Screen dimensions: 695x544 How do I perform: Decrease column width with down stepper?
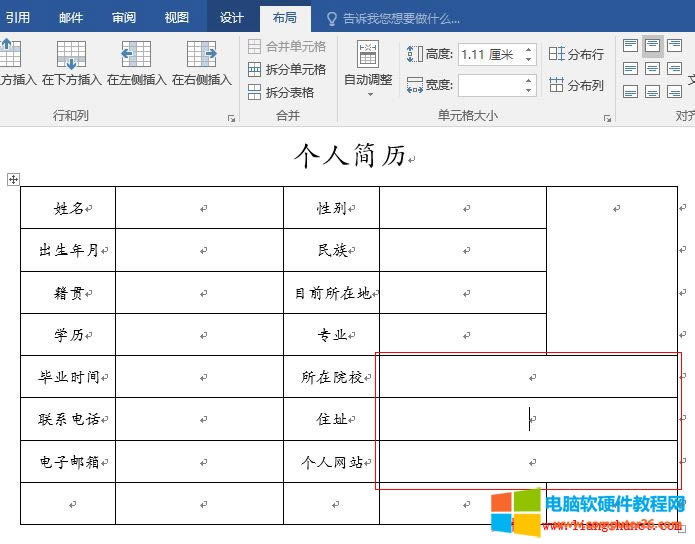528,90
